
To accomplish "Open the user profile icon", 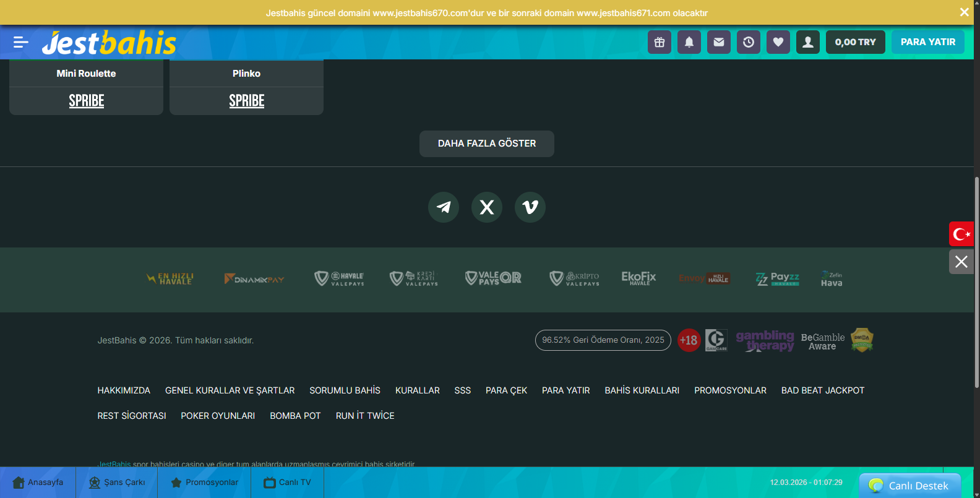I will tap(808, 42).
